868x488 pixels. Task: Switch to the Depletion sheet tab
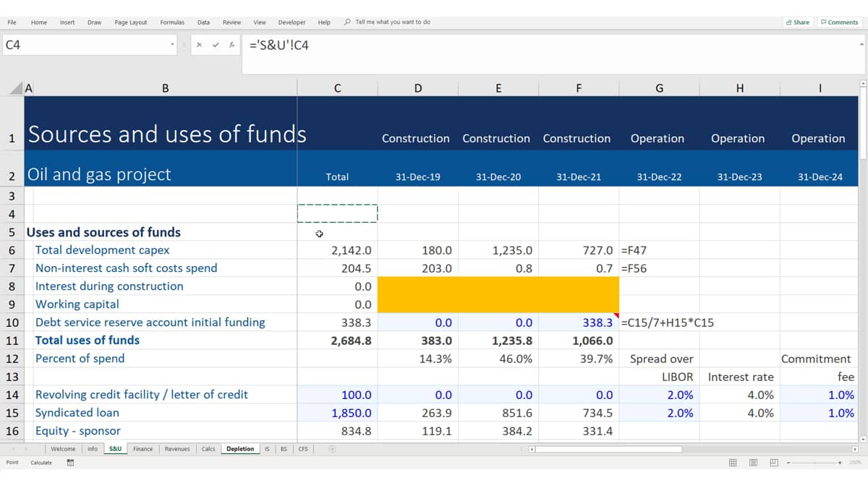tap(240, 449)
